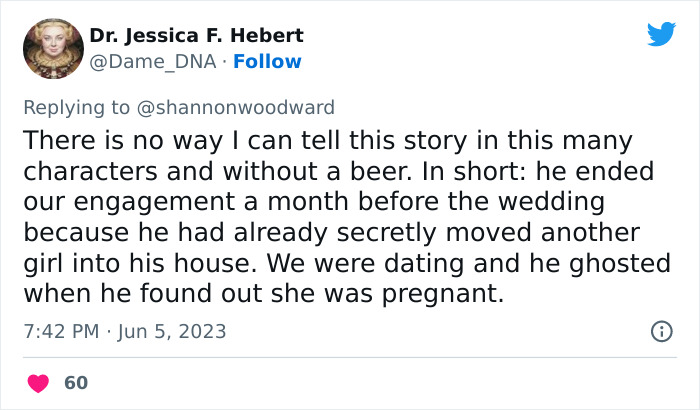This screenshot has height=410, width=700.
Task: Click the display name Dr. Jessica F. Hebert
Action: tap(196, 36)
